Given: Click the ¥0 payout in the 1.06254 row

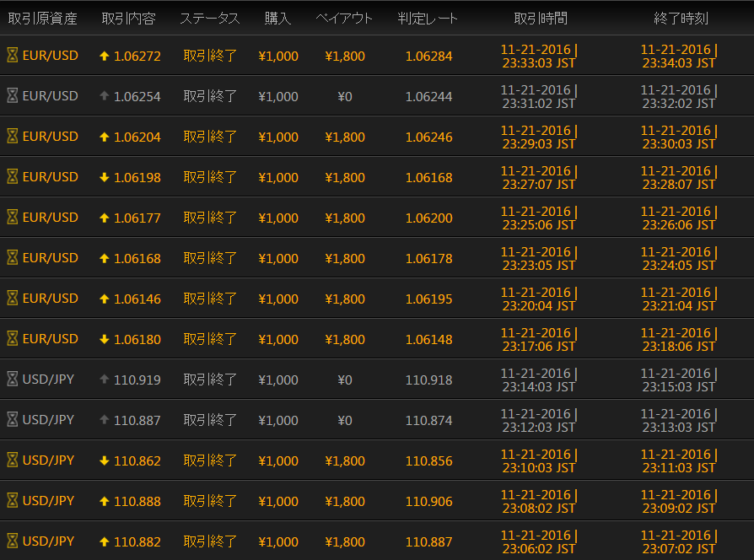Looking at the screenshot, I should tap(345, 97).
